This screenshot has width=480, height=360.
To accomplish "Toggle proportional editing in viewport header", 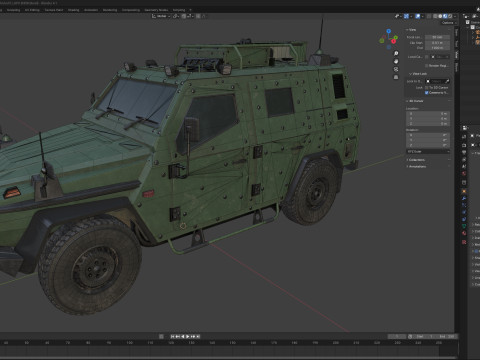I will click(x=198, y=16).
